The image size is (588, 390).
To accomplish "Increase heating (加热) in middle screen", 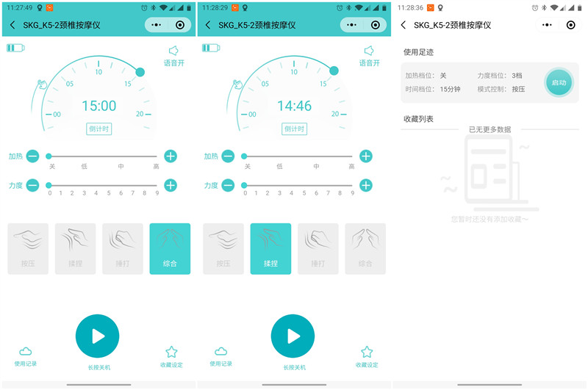I will [366, 156].
